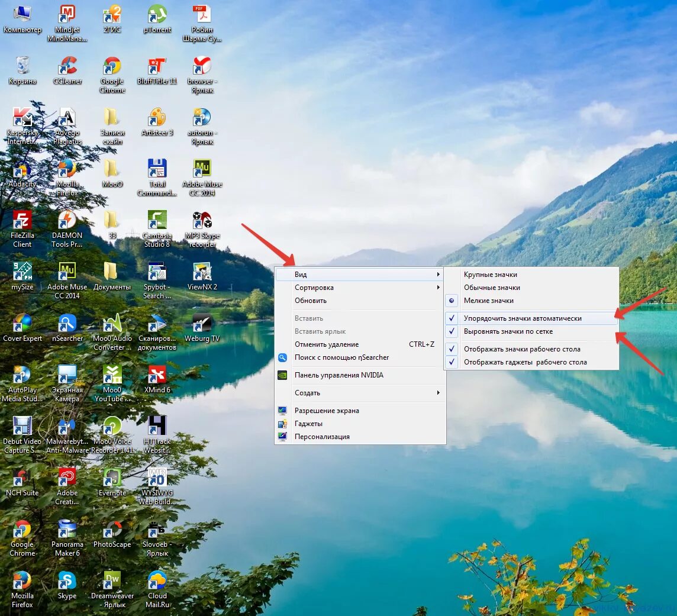This screenshot has width=677, height=616.
Task: Select the Dreamweaver Ярлык icon
Action: (112, 589)
